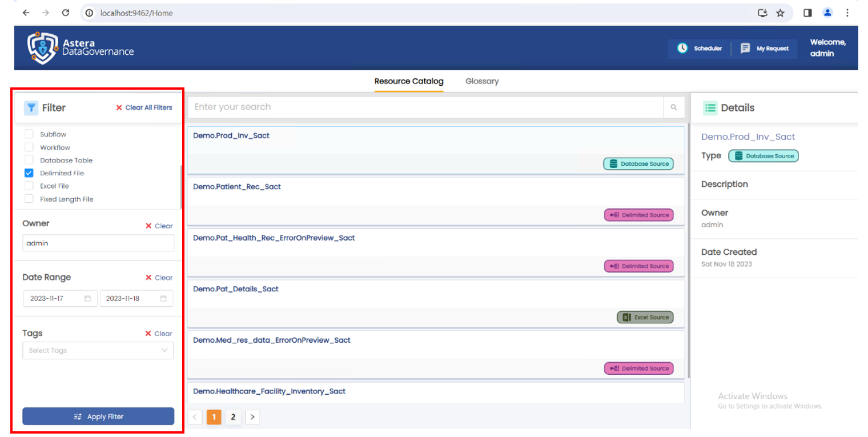Open Chrome profile avatar icon

pyautogui.click(x=827, y=13)
